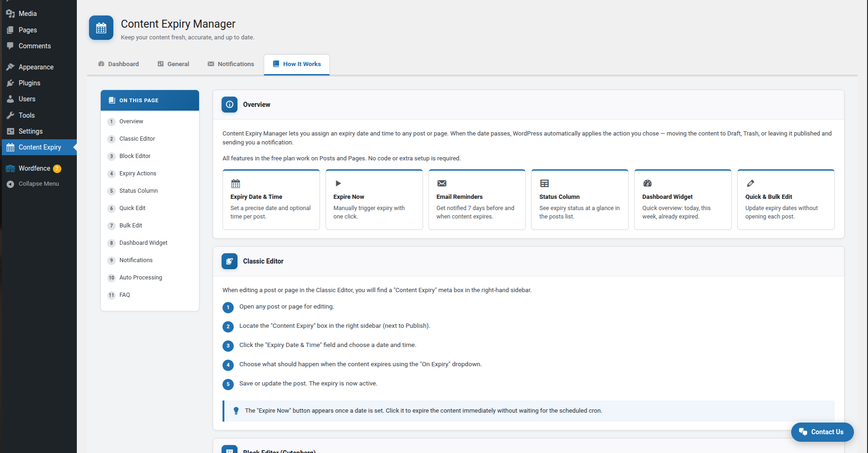Select the How It Works tab
This screenshot has width=868, height=453.
pyautogui.click(x=297, y=64)
